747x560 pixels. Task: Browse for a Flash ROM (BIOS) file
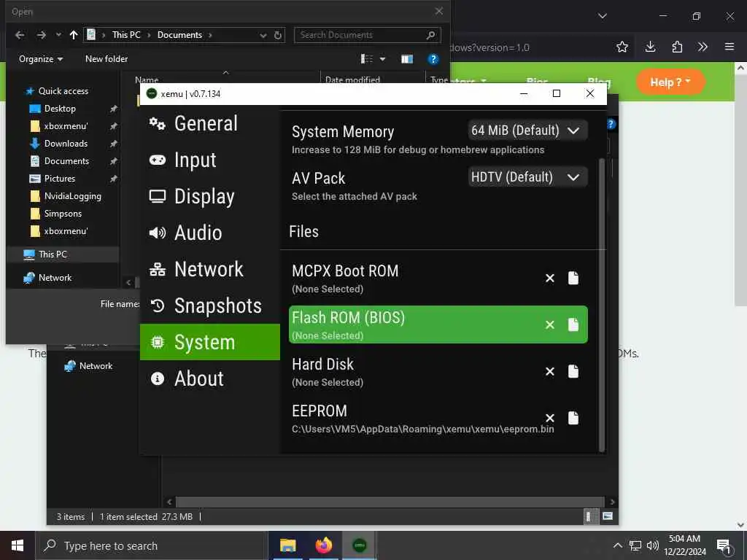coord(573,324)
